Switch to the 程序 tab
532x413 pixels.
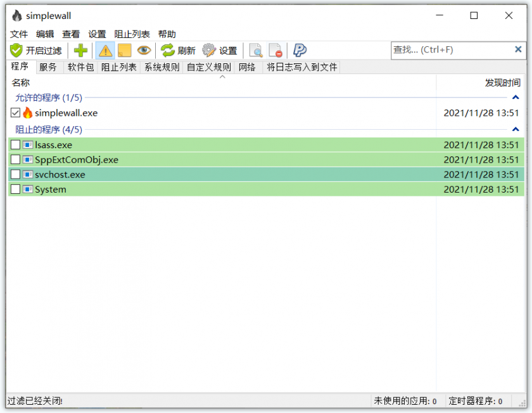(20, 67)
